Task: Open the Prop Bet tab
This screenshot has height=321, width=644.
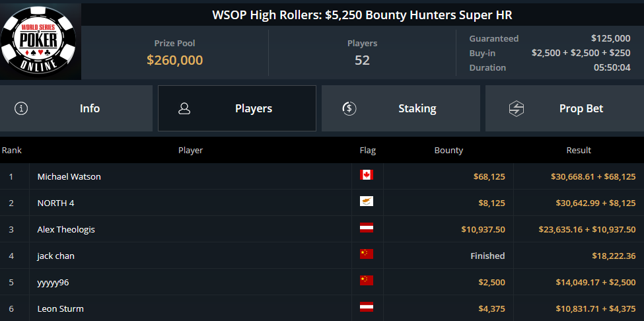Action: point(580,109)
